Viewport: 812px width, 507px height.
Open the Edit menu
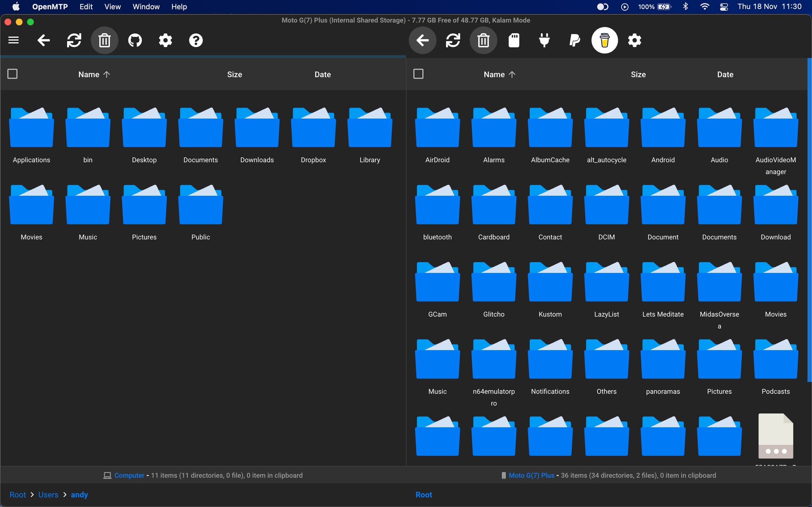(x=86, y=6)
